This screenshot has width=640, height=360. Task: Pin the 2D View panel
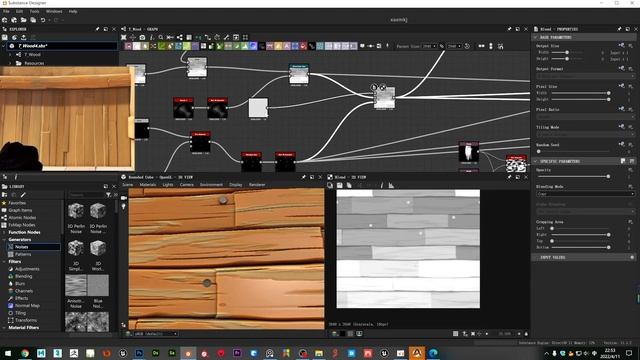click(509, 177)
